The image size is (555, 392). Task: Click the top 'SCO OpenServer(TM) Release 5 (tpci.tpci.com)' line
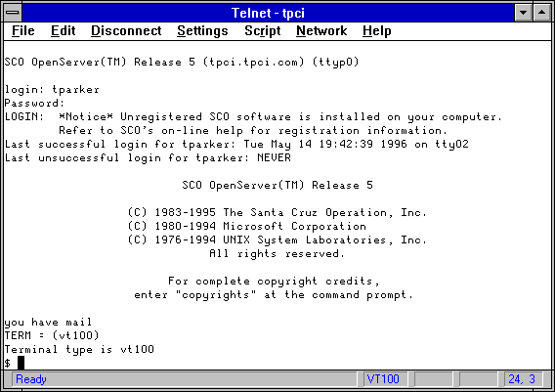click(182, 62)
